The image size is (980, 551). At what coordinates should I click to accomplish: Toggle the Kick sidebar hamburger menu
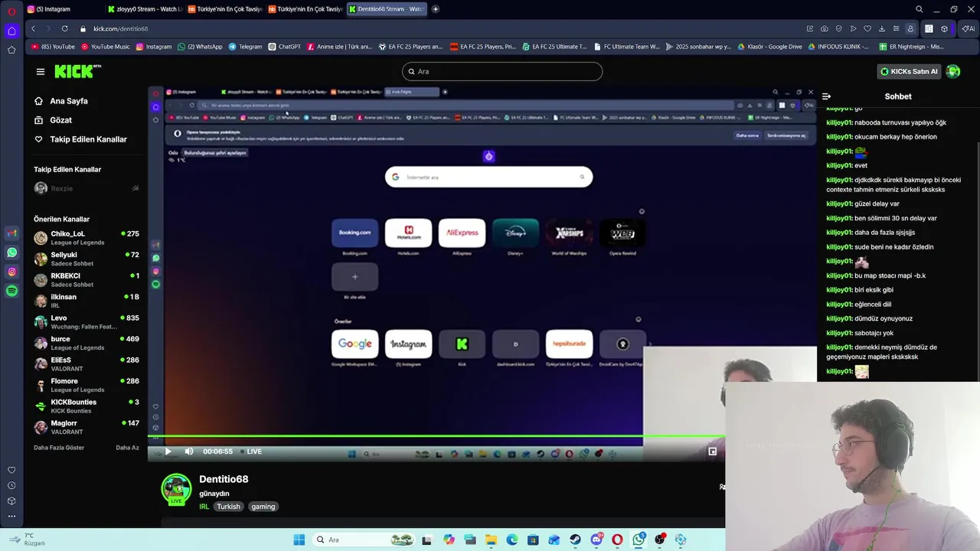click(x=40, y=71)
